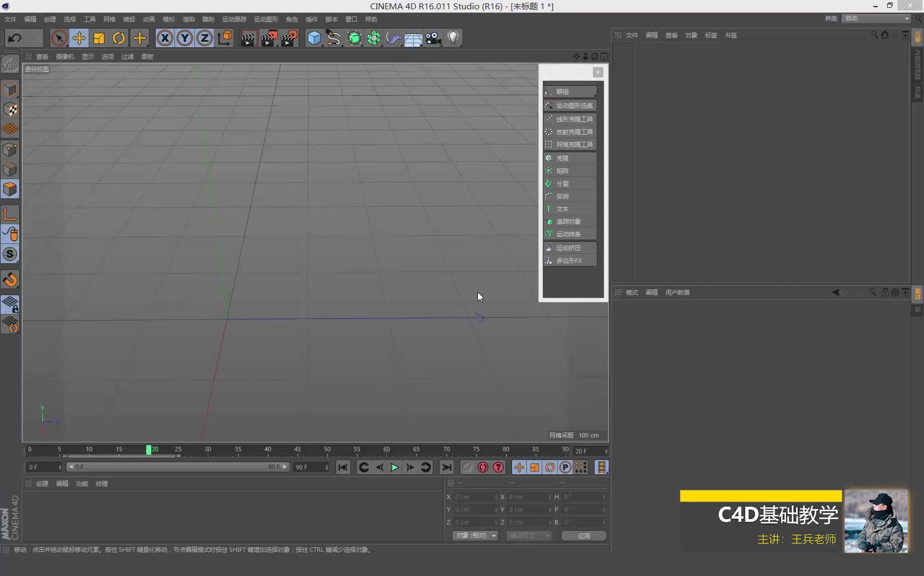Click the timeline preview range slider
The height and width of the screenshot is (576, 924).
pyautogui.click(x=178, y=467)
